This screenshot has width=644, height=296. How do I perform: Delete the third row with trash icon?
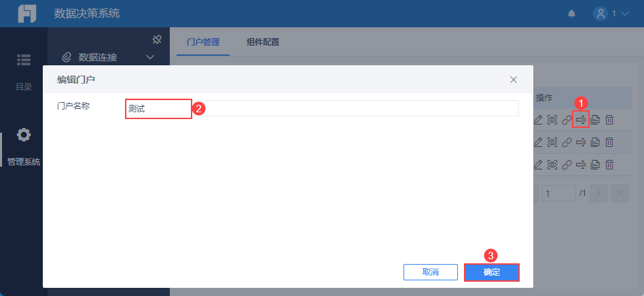(x=610, y=165)
